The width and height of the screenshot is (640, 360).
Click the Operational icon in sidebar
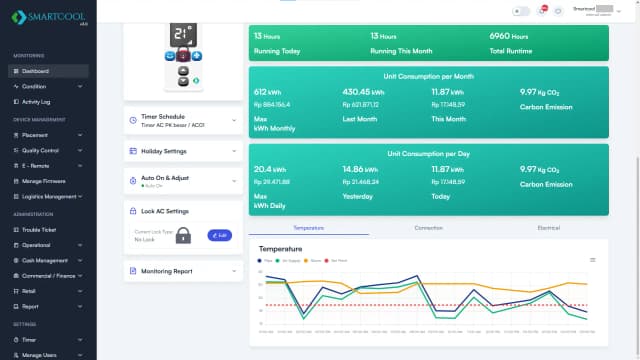(16, 245)
